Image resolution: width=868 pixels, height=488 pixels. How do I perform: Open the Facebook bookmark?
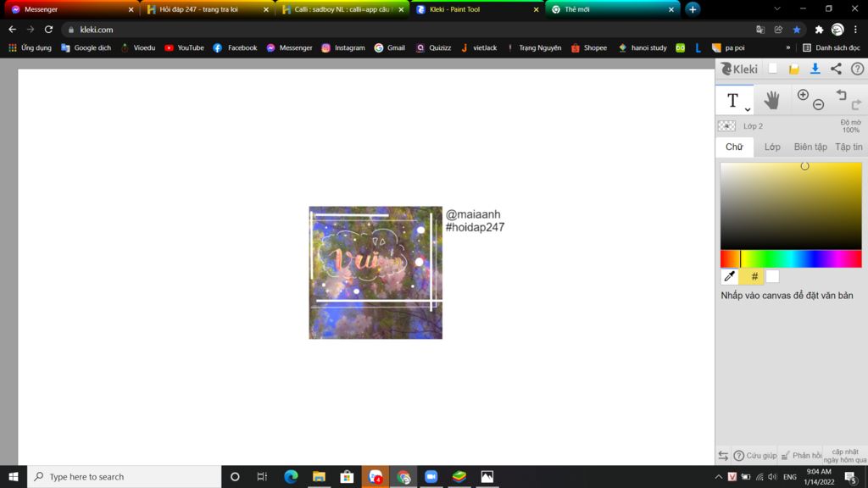coord(236,47)
